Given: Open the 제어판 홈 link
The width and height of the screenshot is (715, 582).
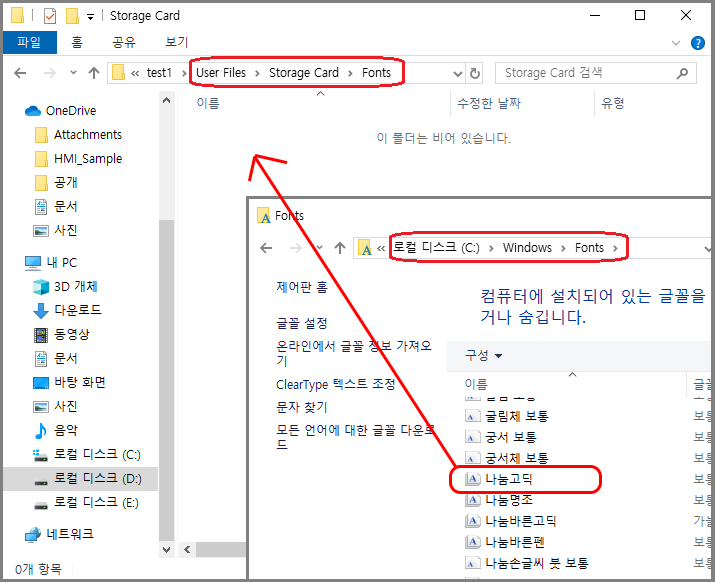Looking at the screenshot, I should (302, 287).
